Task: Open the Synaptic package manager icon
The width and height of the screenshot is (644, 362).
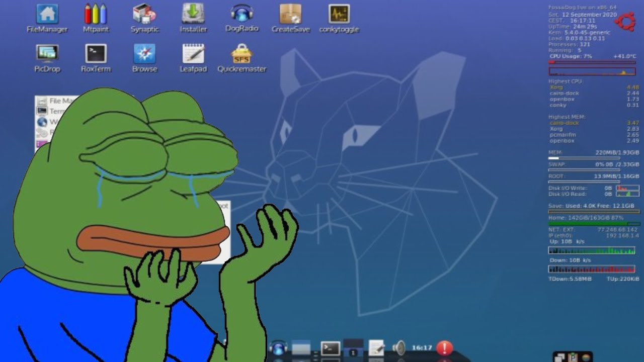Action: tap(144, 19)
